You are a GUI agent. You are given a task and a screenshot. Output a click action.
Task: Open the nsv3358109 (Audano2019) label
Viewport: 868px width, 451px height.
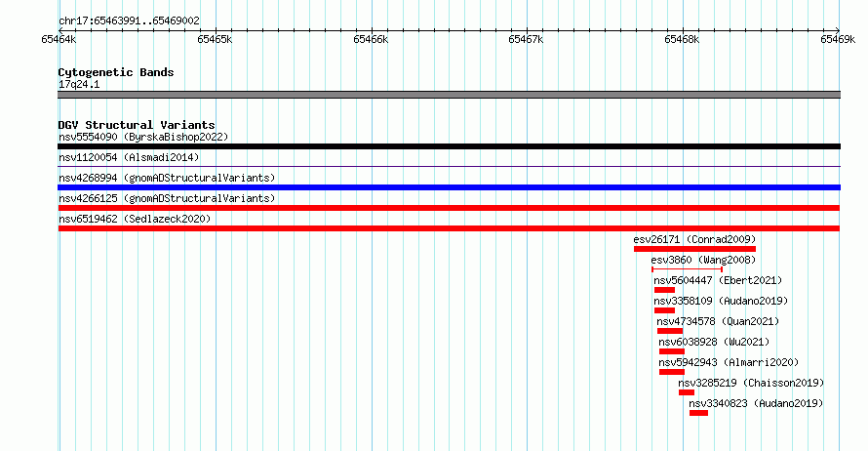[x=721, y=301]
